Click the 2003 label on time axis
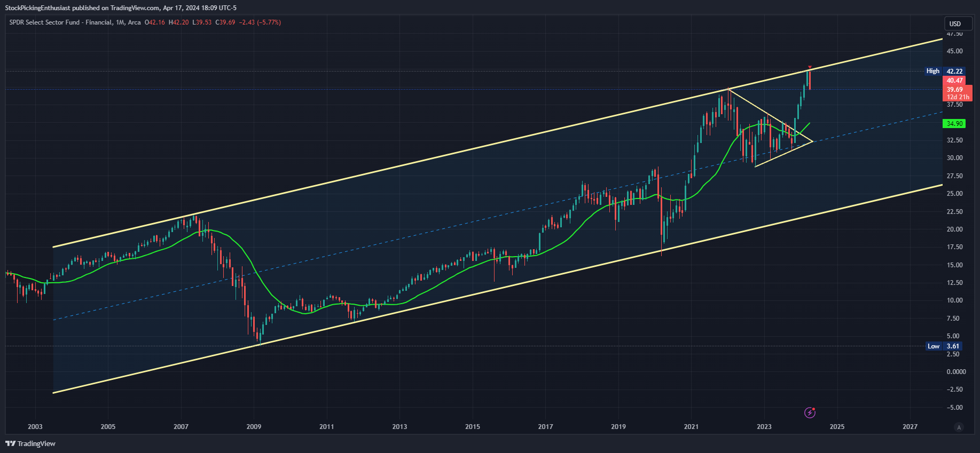 point(35,426)
